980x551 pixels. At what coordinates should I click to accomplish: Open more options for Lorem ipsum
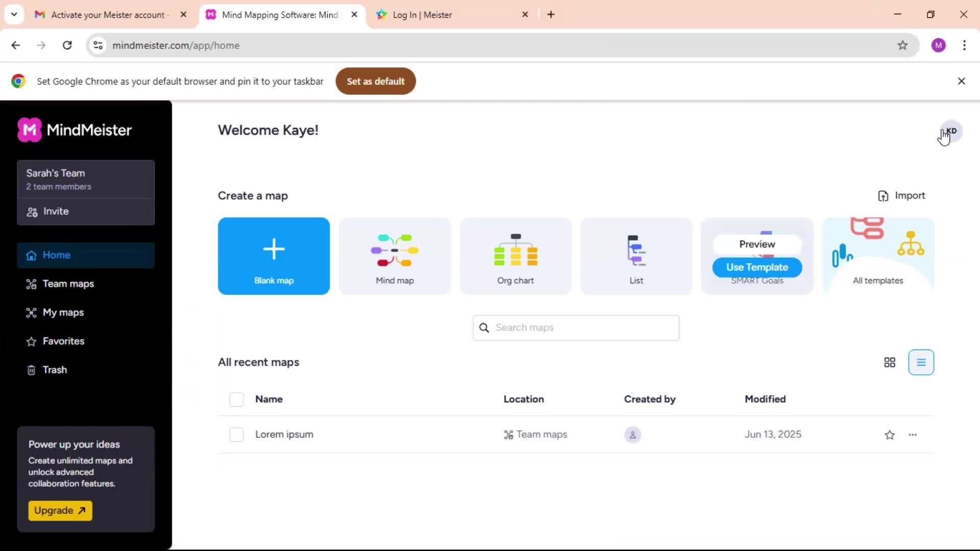tap(913, 435)
